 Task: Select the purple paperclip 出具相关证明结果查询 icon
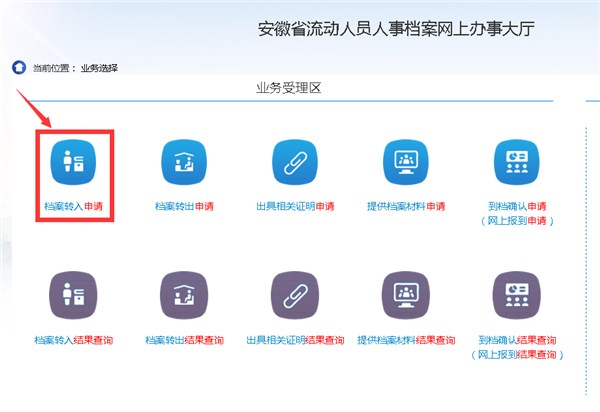[295, 295]
